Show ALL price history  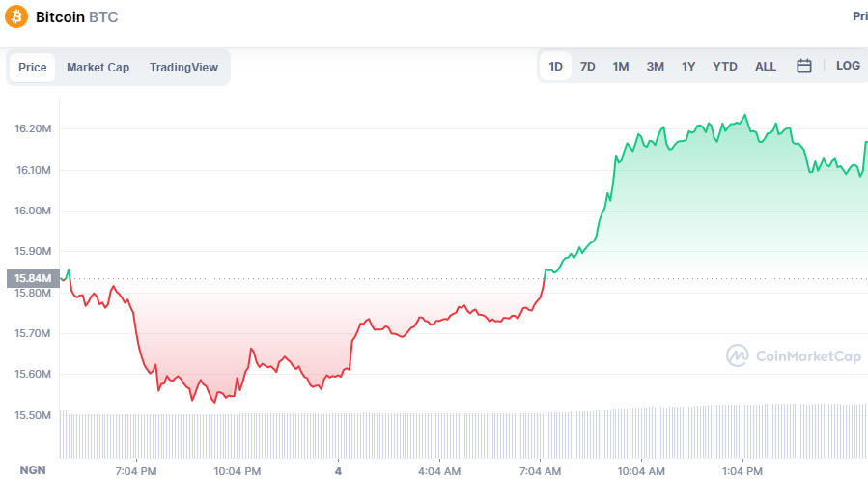coord(766,67)
